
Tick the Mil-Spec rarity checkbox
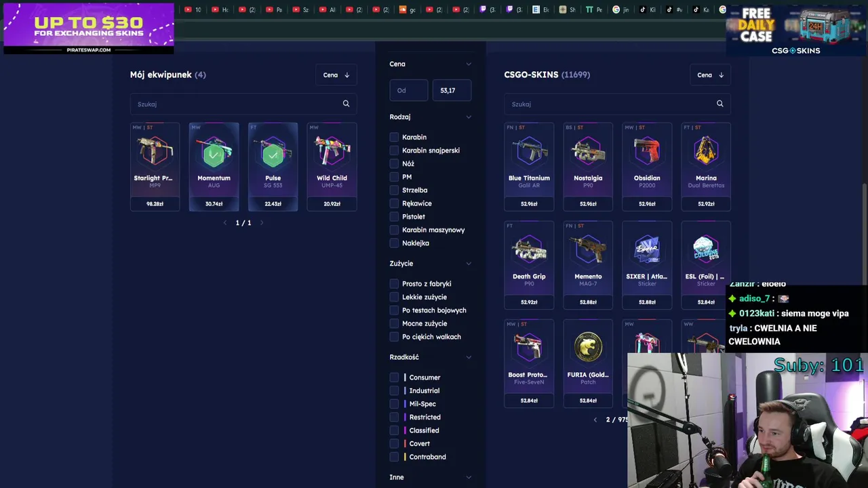click(394, 403)
